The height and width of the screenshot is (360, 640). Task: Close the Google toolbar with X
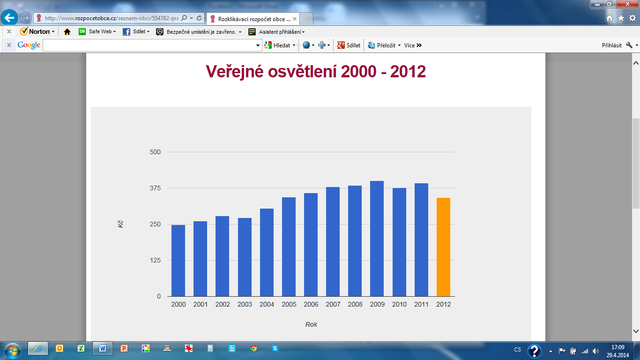pos(9,45)
